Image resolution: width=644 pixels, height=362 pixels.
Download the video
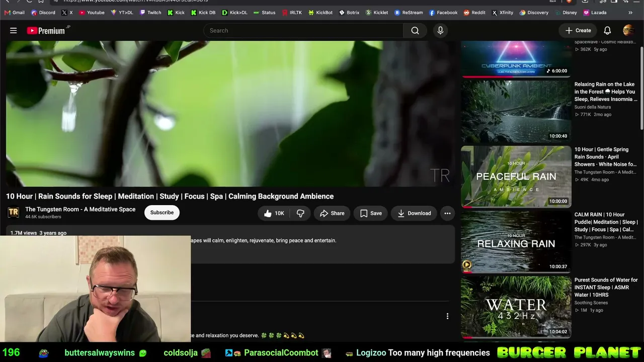414,213
